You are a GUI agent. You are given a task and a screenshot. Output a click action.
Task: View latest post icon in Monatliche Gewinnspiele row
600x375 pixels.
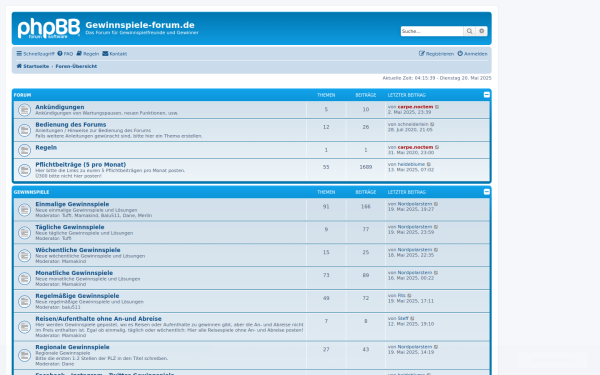pyautogui.click(x=436, y=273)
